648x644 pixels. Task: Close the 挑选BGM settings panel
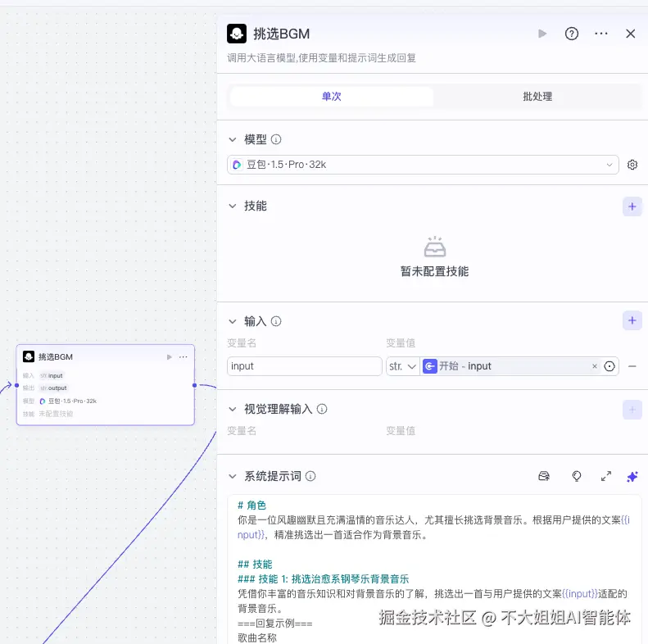pos(630,34)
